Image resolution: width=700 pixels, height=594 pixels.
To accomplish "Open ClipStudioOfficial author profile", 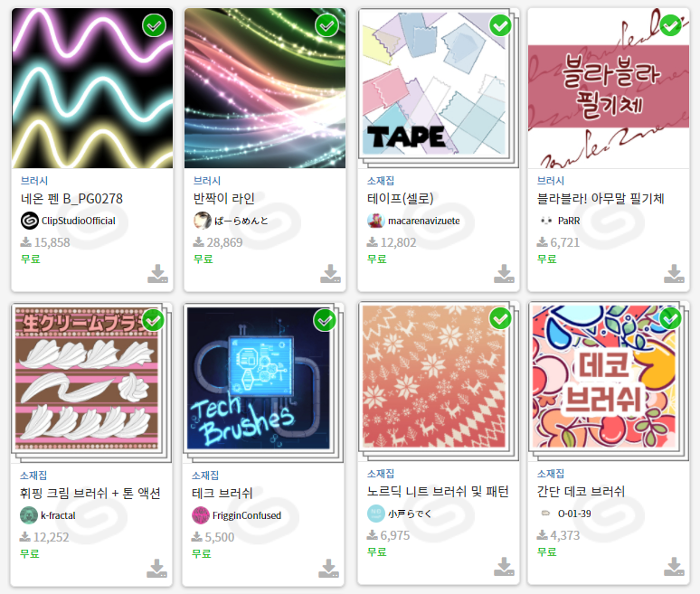I will [69, 221].
